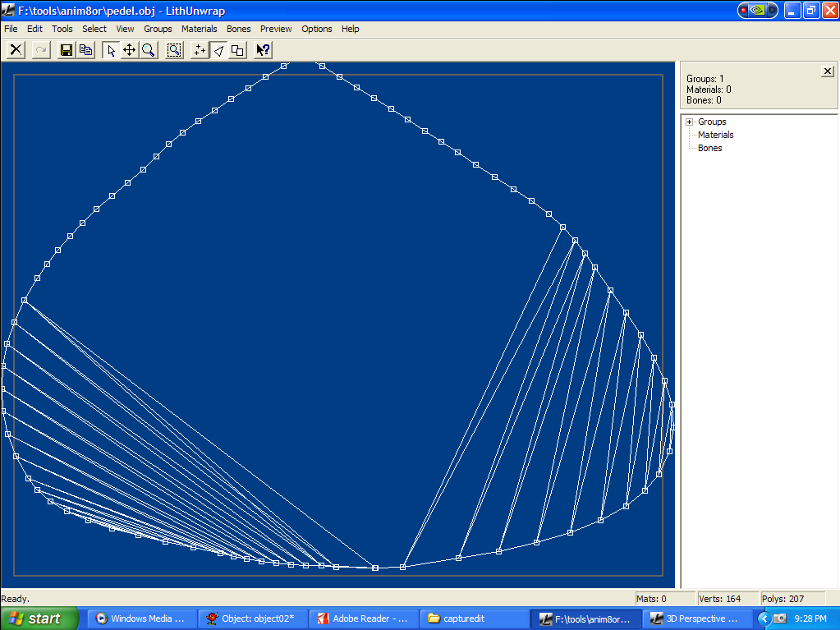The image size is (840, 630).
Task: Click the Windows start button
Action: pos(39,619)
